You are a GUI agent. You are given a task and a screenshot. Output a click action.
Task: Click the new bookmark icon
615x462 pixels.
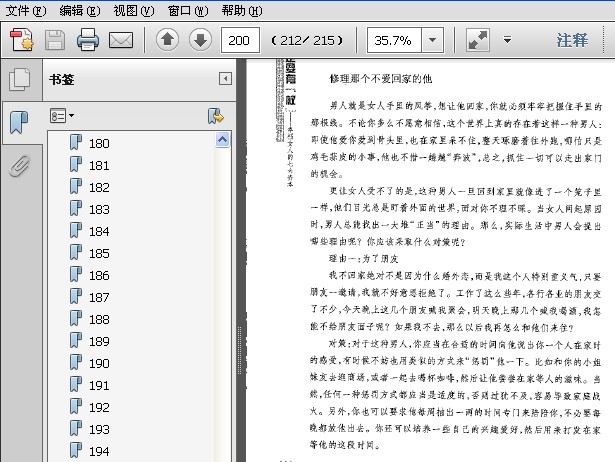pyautogui.click(x=214, y=116)
